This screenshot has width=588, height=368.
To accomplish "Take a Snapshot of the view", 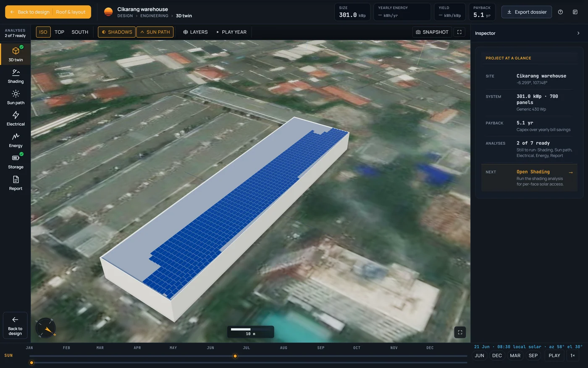I will click(x=432, y=32).
